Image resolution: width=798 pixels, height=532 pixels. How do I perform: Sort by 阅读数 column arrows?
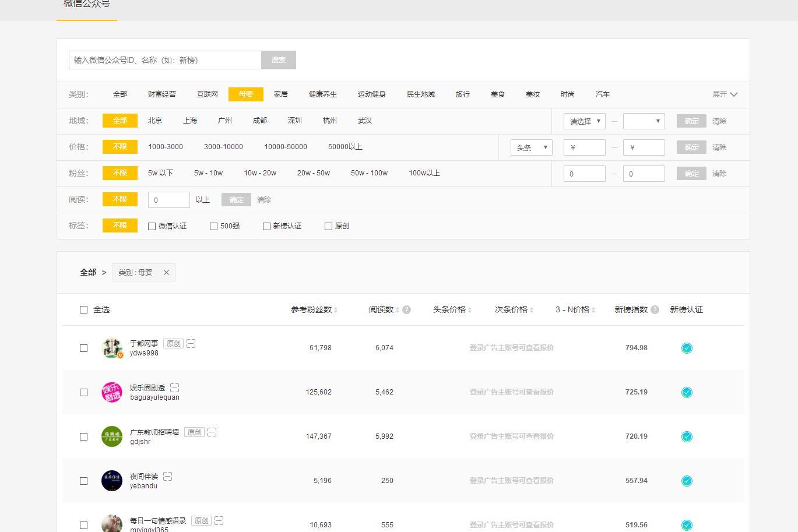(398, 310)
